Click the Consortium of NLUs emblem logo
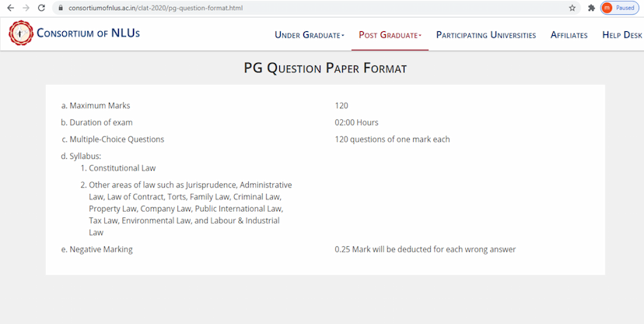The height and width of the screenshot is (324, 644). click(x=21, y=33)
